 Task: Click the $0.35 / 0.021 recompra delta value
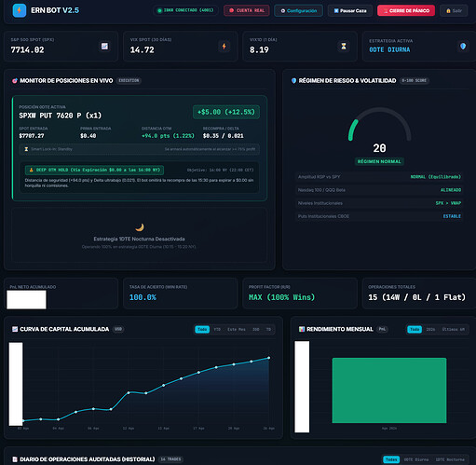(x=223, y=136)
